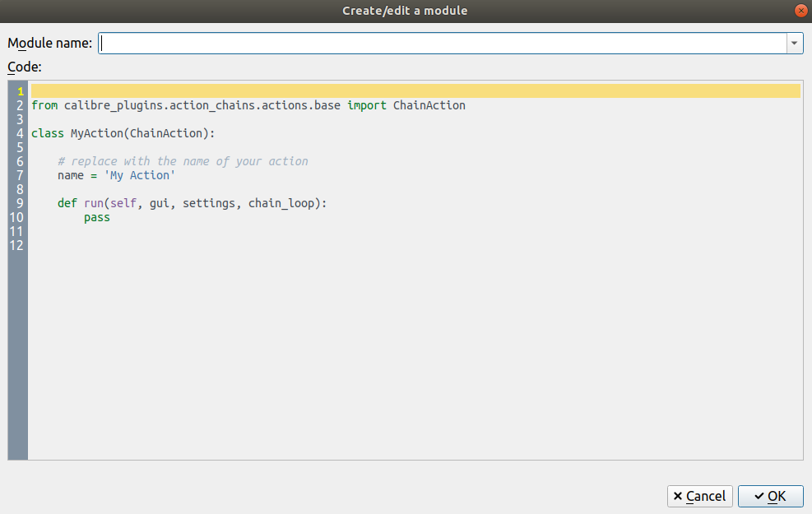812x514 pixels.
Task: Place cursor on highlighted line 1
Action: 411,91
